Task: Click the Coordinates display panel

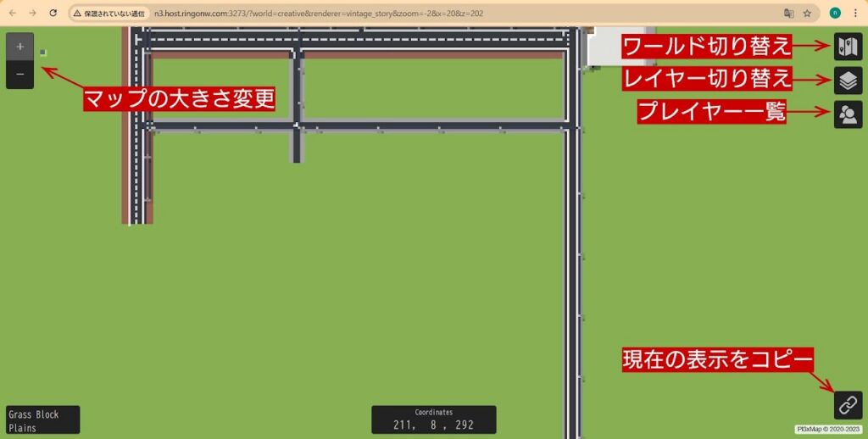Action: click(x=433, y=420)
